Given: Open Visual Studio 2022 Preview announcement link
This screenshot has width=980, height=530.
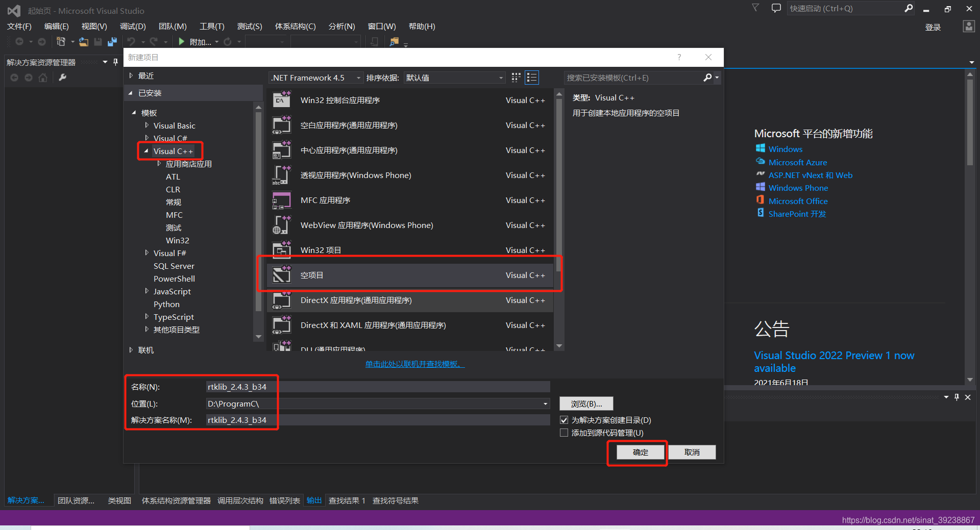Looking at the screenshot, I should (x=834, y=362).
